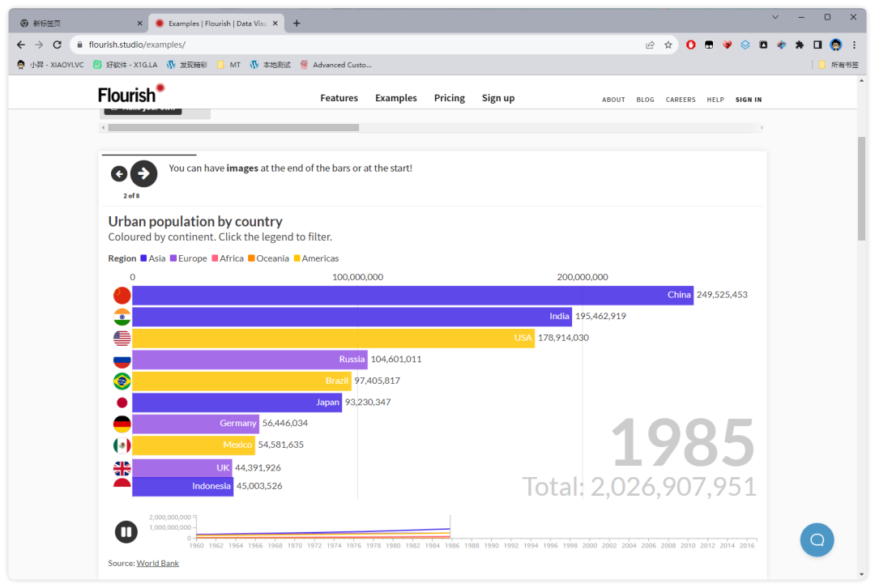Open the chat support bubble
This screenshot has height=588, width=875.
817,539
